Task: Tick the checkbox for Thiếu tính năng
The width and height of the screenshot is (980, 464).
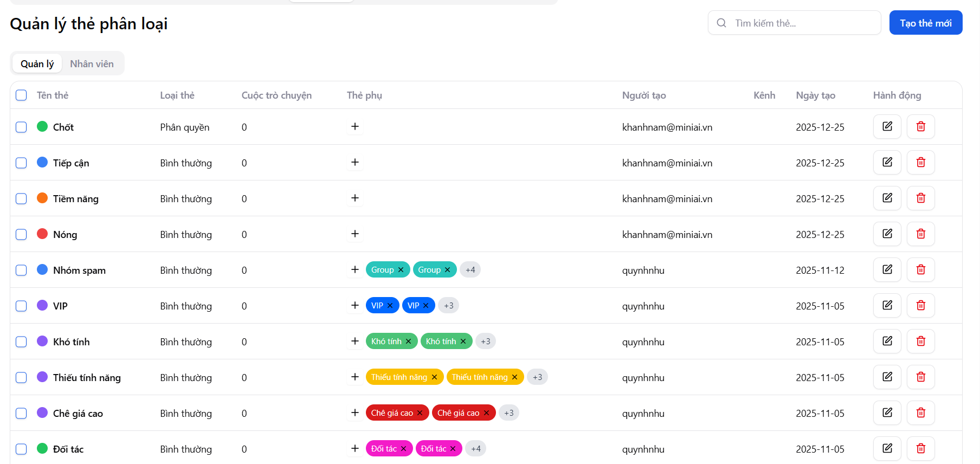Action: click(x=21, y=378)
